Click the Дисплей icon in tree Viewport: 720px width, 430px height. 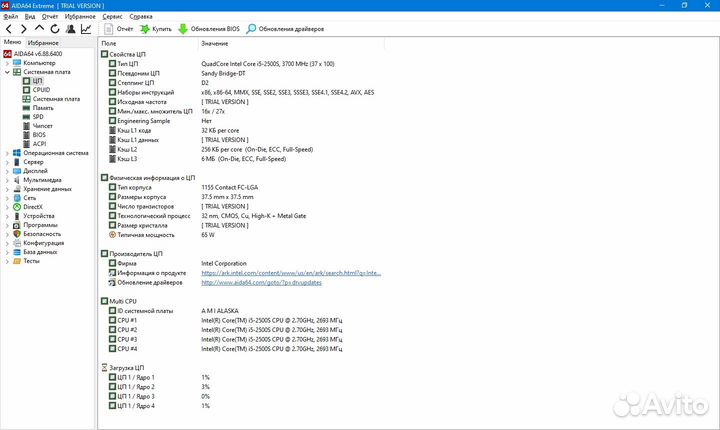(x=17, y=171)
